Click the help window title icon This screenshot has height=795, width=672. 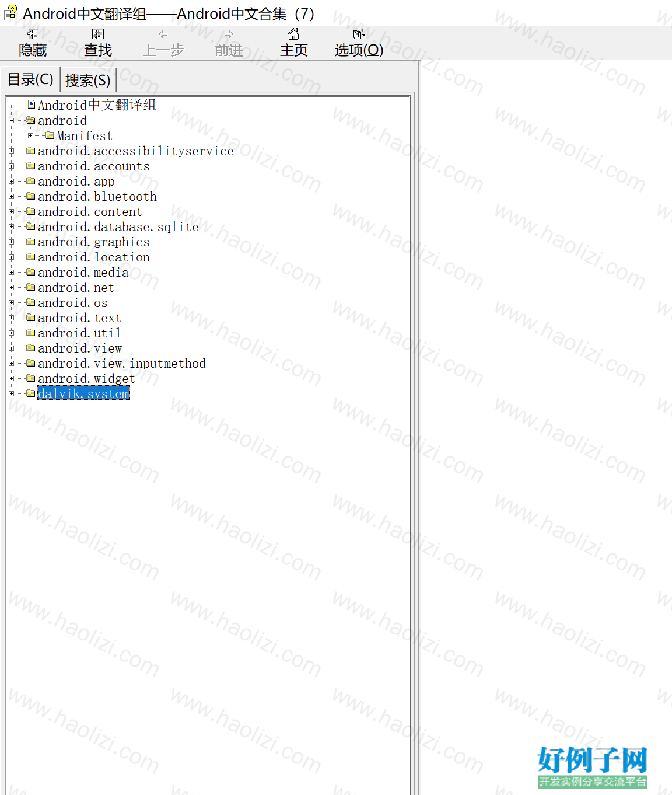[10, 12]
